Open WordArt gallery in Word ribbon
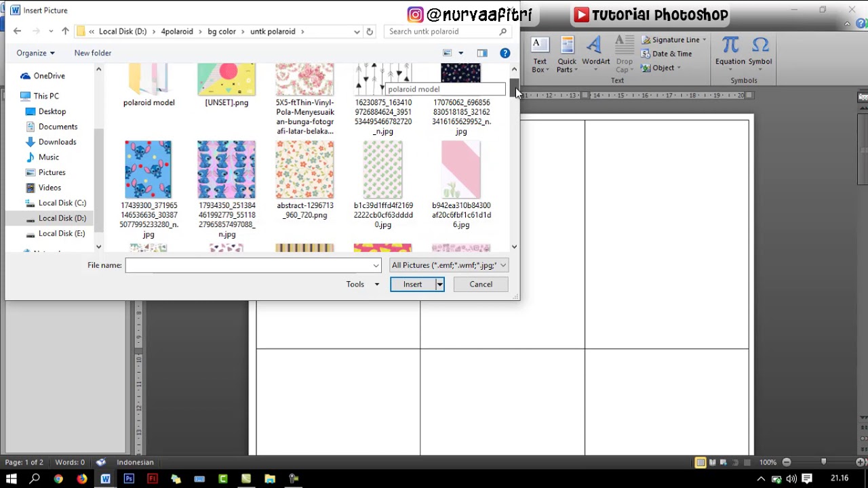The image size is (868, 488). tap(595, 53)
